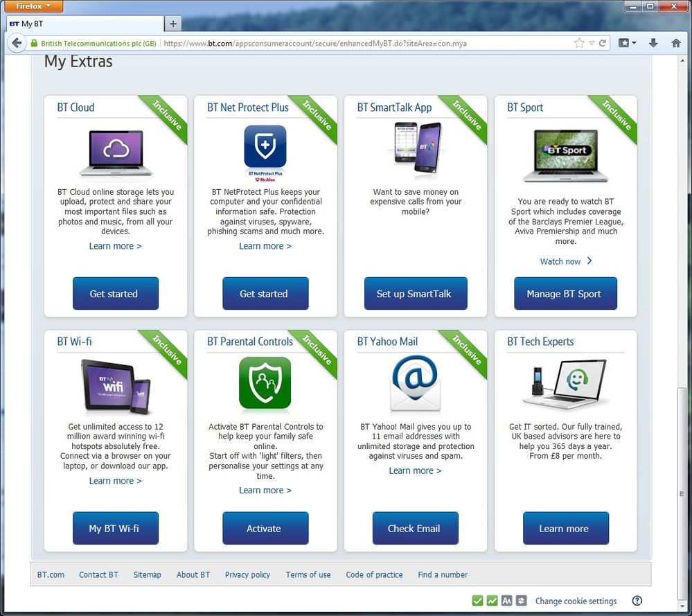Follow Learn more link under Parental Controls

(265, 490)
